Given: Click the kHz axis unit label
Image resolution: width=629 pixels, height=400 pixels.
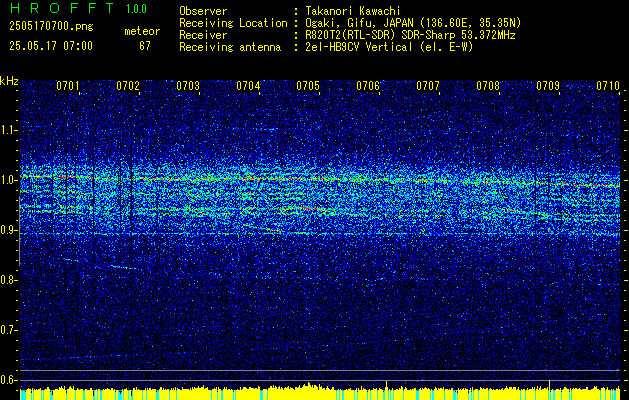Looking at the screenshot, I should point(9,81).
